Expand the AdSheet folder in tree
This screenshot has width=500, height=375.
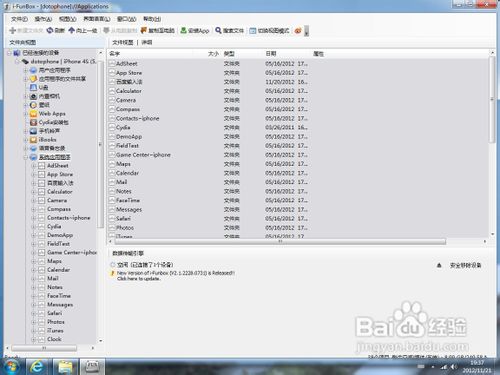click(33, 166)
